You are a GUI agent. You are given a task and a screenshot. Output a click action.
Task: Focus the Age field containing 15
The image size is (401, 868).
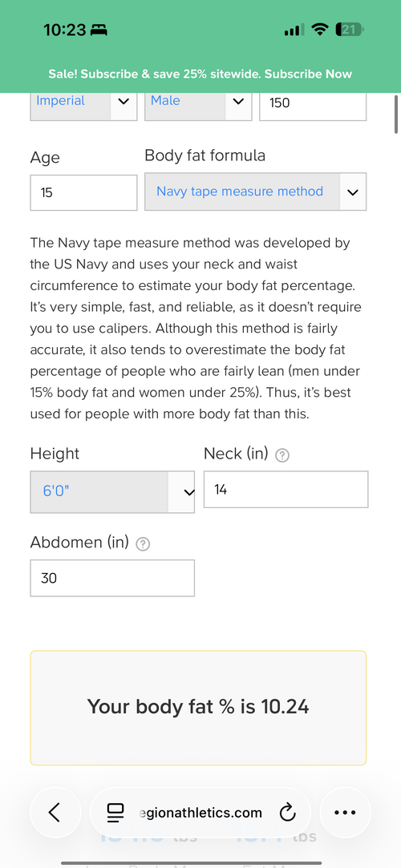[83, 192]
